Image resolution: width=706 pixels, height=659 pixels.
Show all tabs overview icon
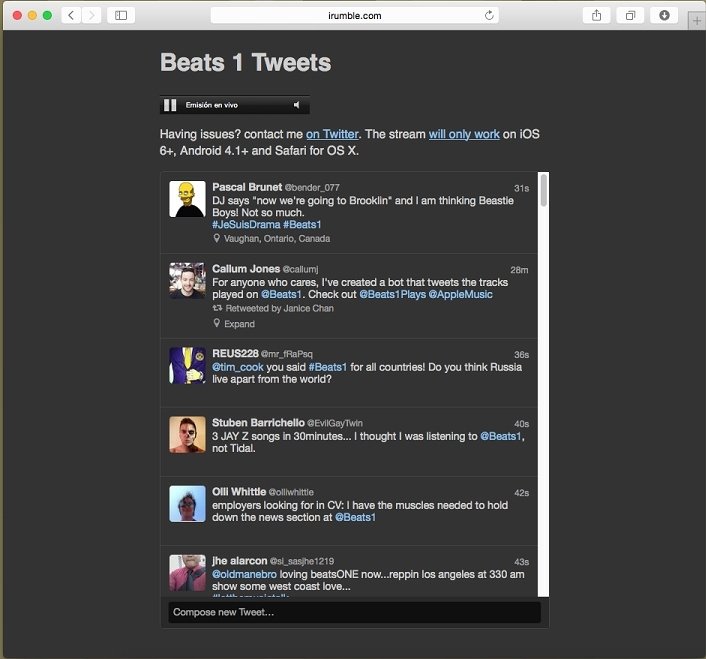click(630, 15)
